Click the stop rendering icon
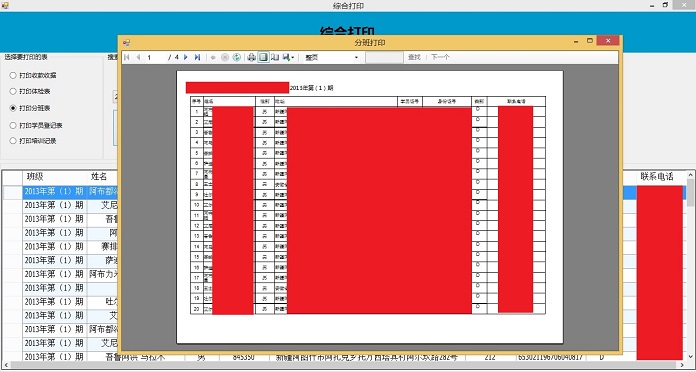Image resolution: width=696 pixels, height=372 pixels. point(225,57)
